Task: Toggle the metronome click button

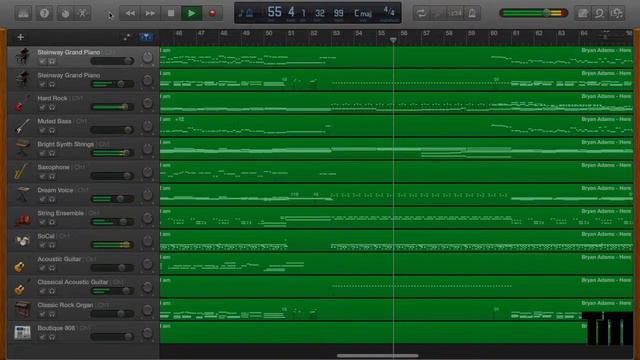Action: point(472,13)
